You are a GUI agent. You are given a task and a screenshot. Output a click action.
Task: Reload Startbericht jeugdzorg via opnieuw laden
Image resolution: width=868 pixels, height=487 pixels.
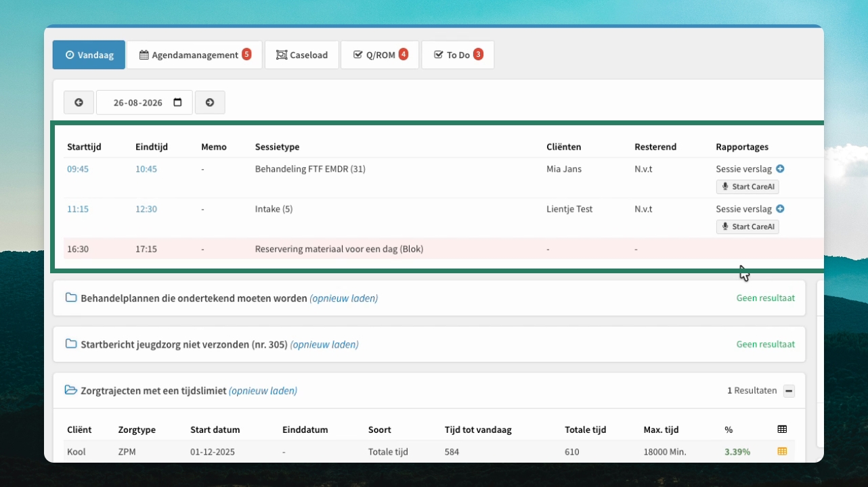(x=324, y=344)
